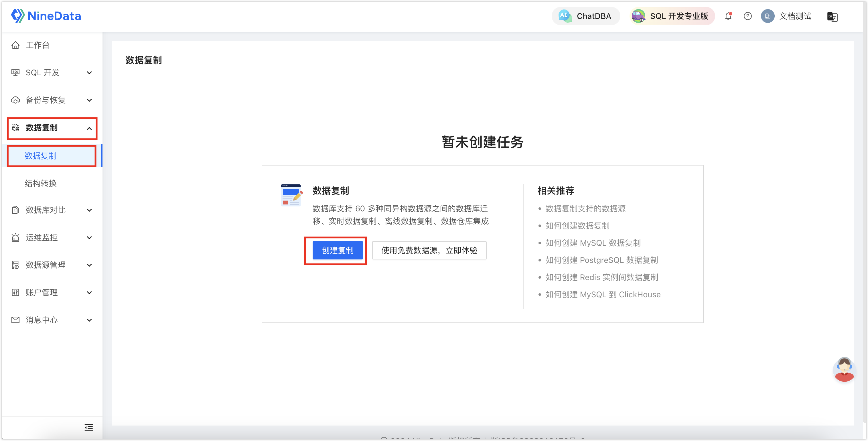Click the SQL 开发 monitor icon
This screenshot has height=441, width=868.
pos(15,72)
